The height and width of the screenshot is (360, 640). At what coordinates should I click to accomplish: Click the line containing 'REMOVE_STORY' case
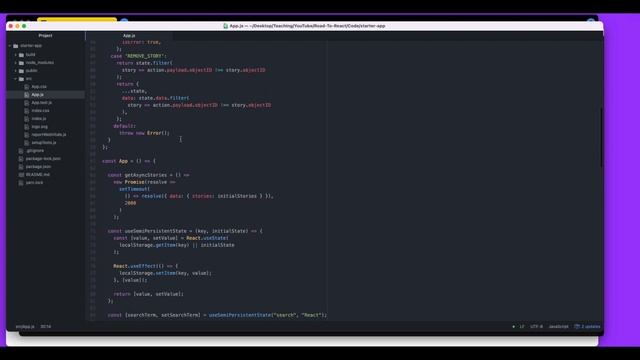coord(138,56)
